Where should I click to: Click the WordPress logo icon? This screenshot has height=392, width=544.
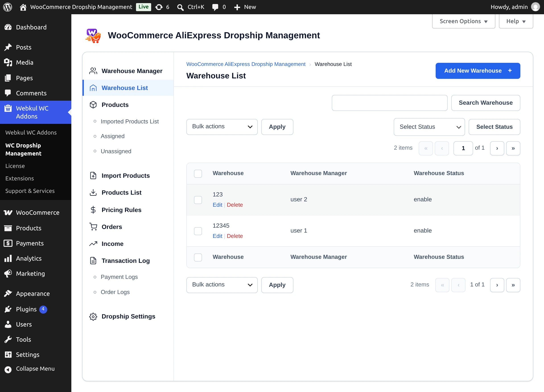8,7
